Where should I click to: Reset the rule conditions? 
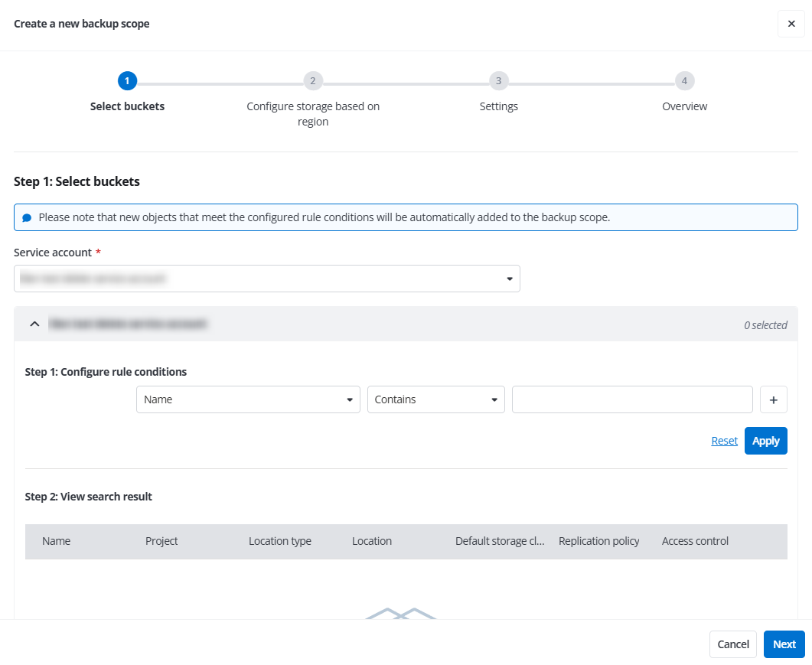[724, 440]
